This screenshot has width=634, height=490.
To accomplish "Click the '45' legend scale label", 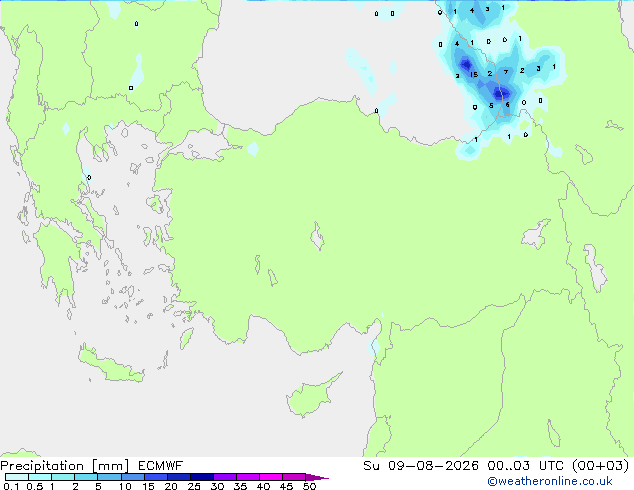I will click(286, 486).
